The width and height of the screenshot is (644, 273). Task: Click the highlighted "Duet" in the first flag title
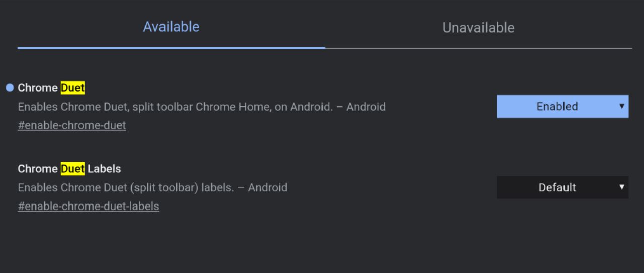point(72,88)
